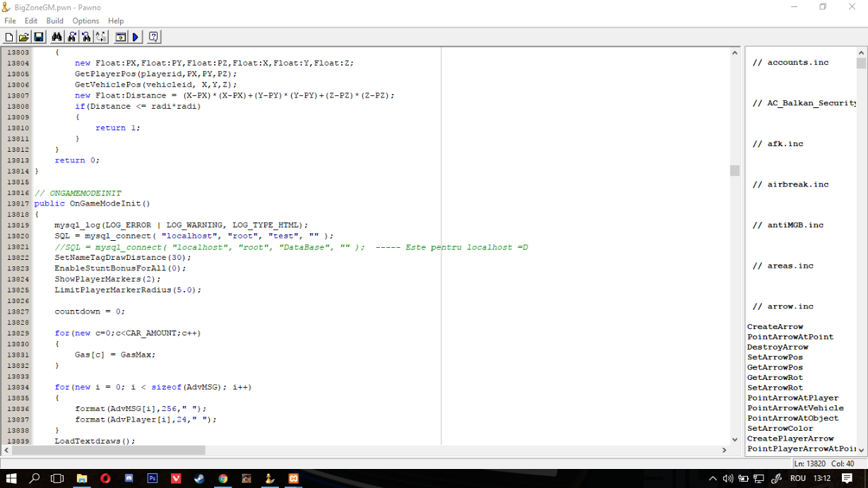The height and width of the screenshot is (488, 868).
Task: Select SetArrowRot in the function list
Action: pos(775,388)
